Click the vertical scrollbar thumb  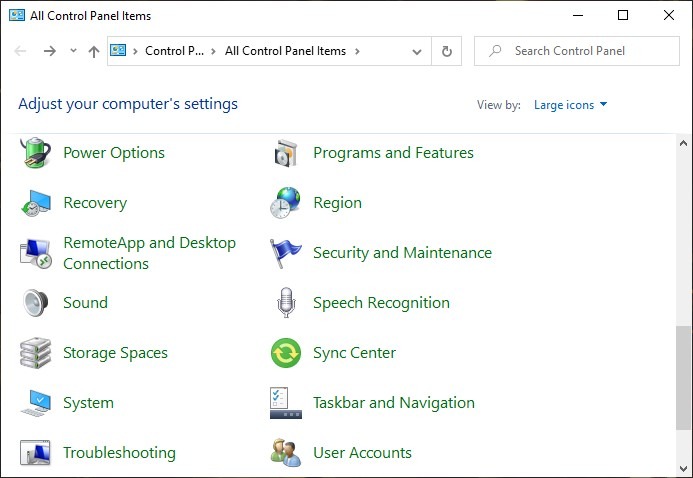pyautogui.click(x=683, y=378)
